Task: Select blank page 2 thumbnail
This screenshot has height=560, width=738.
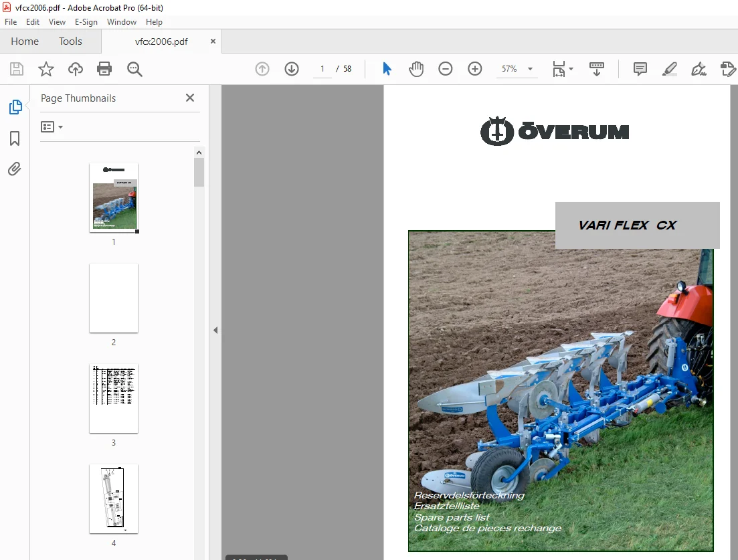Action: [x=114, y=298]
